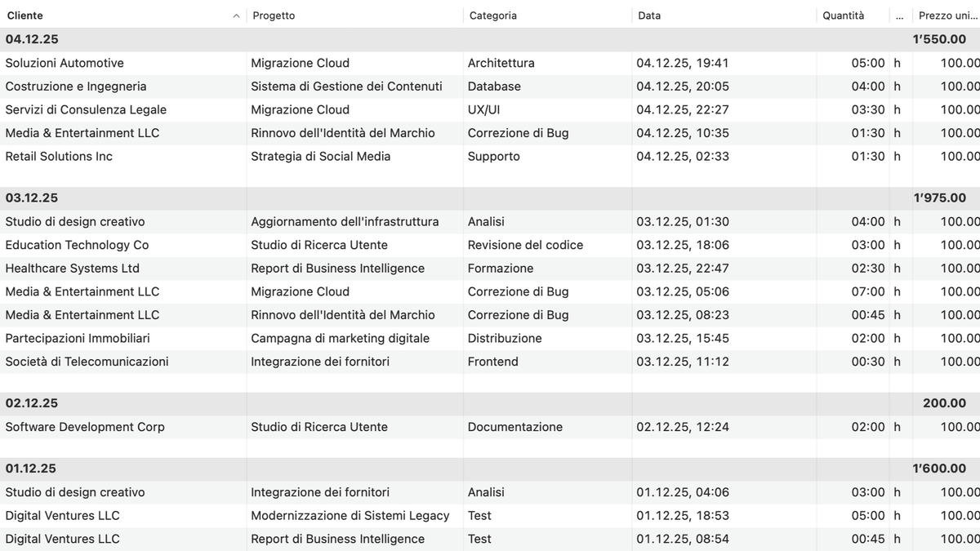Click the 02.12.25 date group header

[32, 402]
